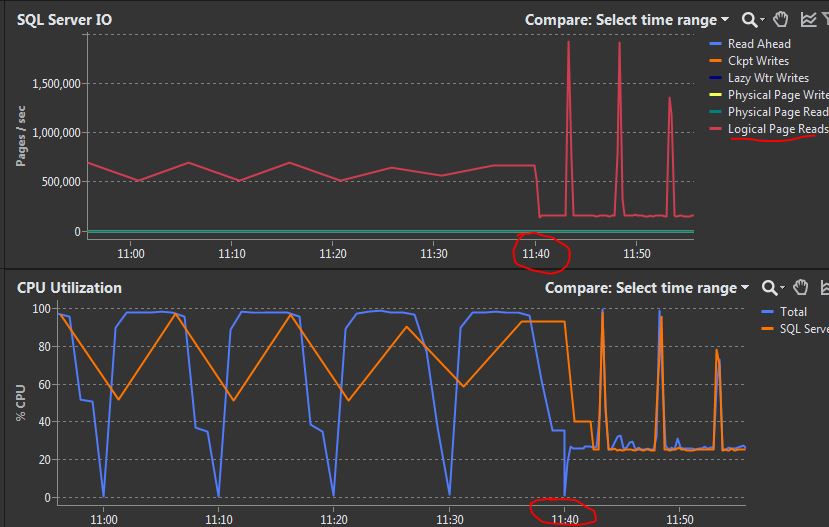Select the Read Ahead legend label

759,44
